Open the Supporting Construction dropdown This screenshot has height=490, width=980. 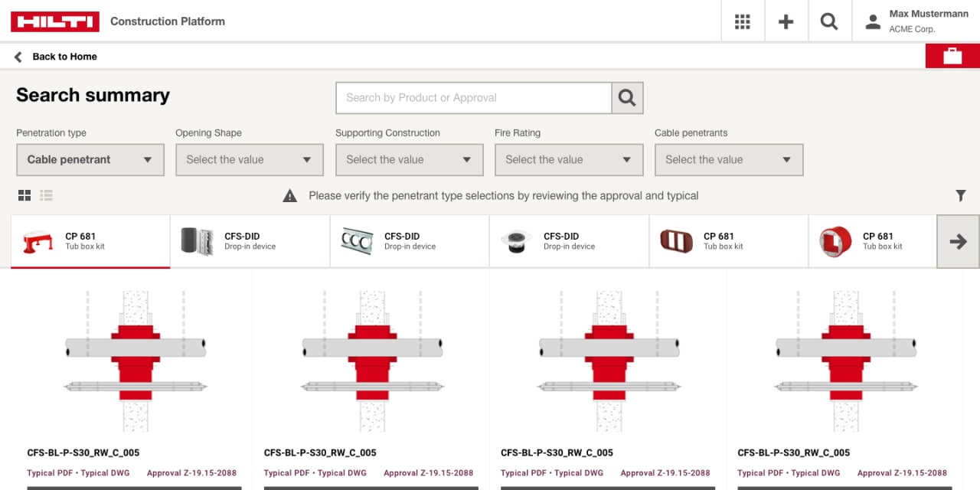coord(409,159)
